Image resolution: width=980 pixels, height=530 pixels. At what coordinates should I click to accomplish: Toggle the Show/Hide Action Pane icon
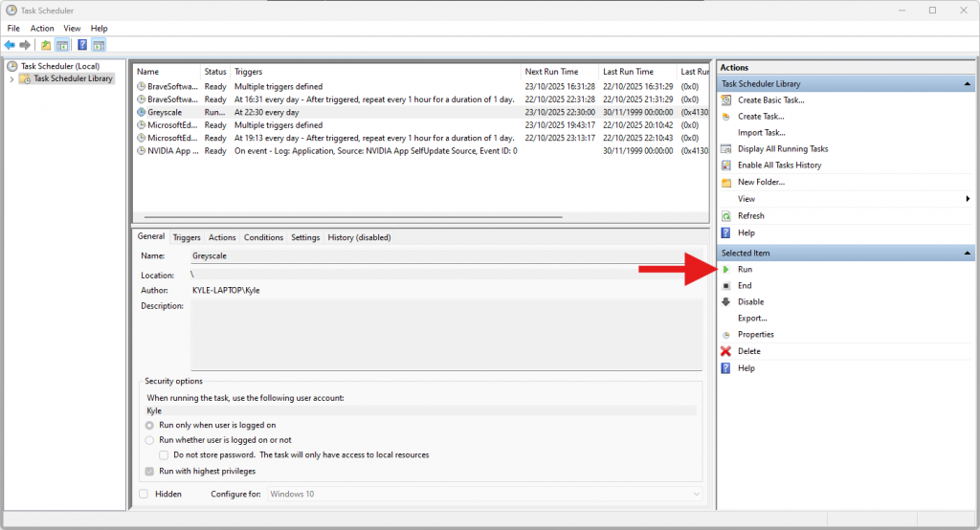[99, 45]
